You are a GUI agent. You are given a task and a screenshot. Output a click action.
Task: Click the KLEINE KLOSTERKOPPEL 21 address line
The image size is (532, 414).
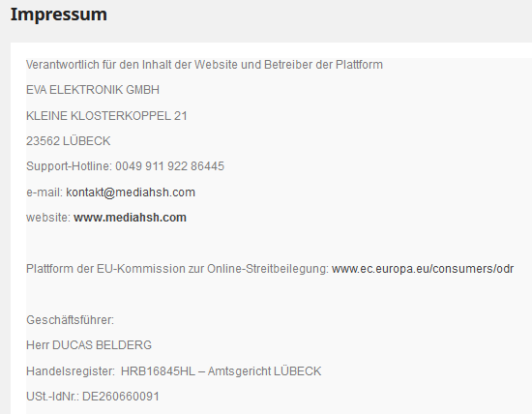point(106,116)
